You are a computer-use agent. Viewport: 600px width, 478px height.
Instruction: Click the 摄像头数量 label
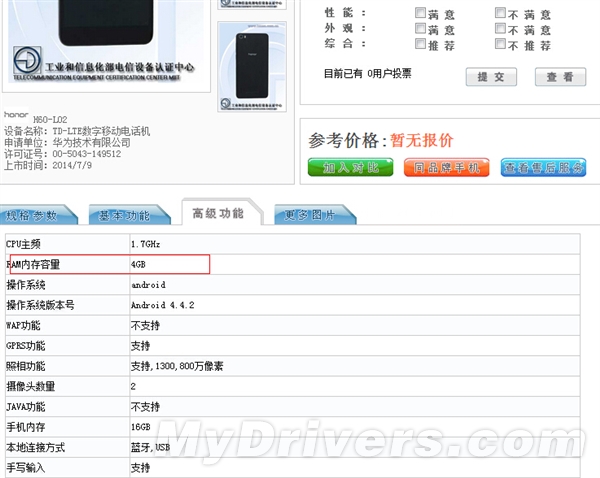pyautogui.click(x=31, y=387)
